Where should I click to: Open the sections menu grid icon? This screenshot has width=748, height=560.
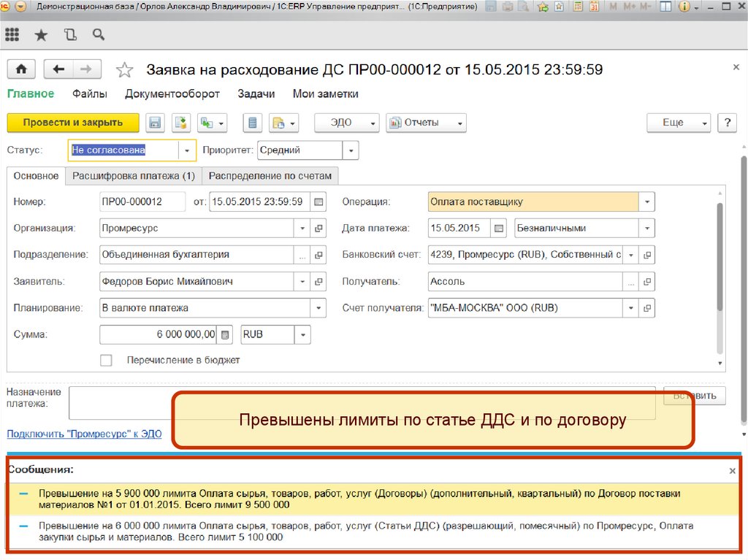point(12,34)
